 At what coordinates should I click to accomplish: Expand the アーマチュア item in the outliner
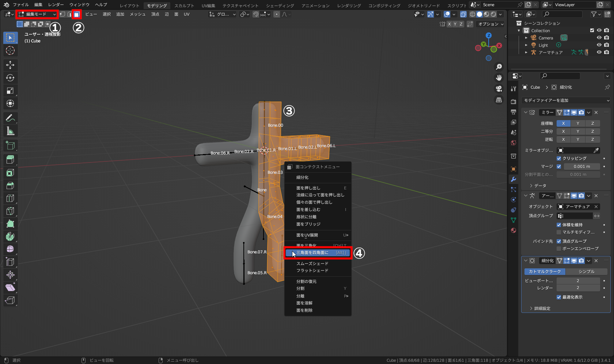click(x=526, y=52)
